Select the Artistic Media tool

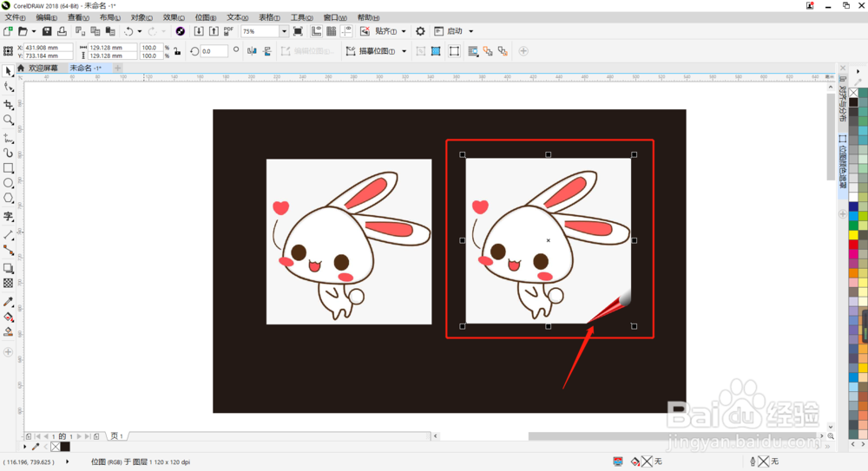coord(9,153)
